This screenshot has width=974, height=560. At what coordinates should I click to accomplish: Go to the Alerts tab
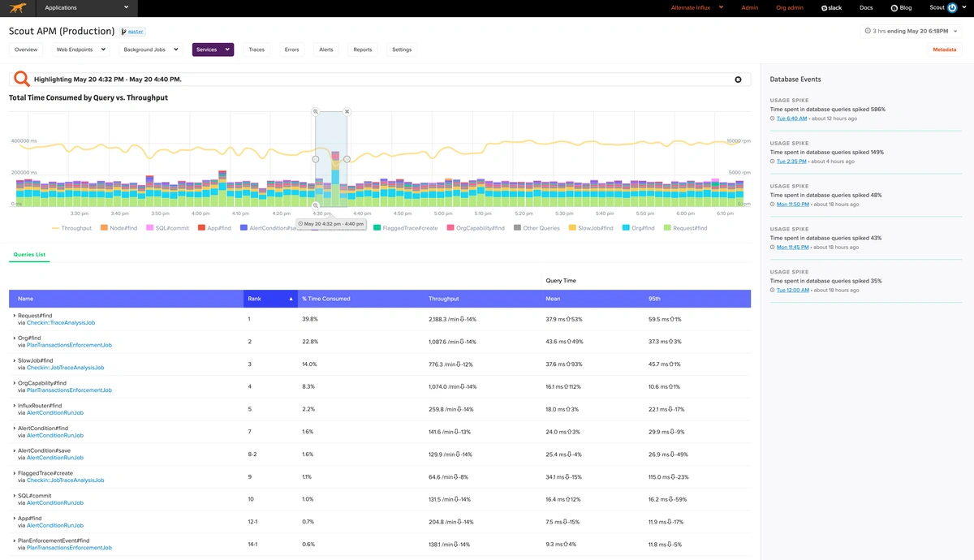pyautogui.click(x=326, y=50)
